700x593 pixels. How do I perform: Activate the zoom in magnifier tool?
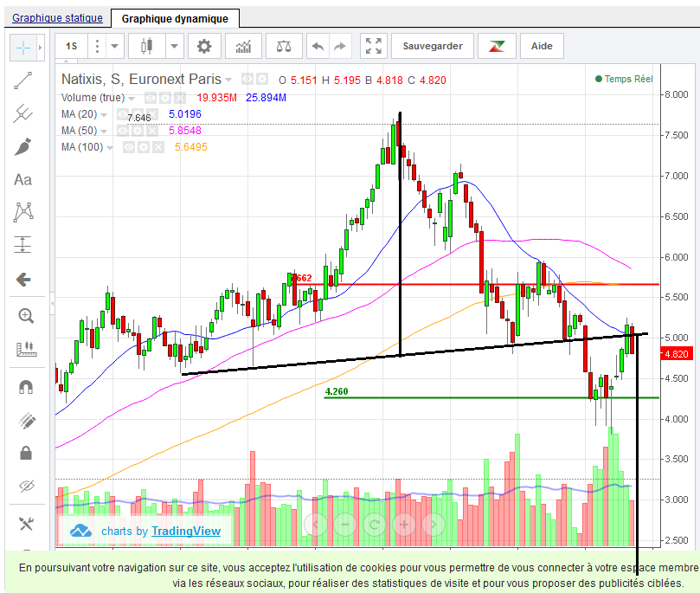(x=26, y=316)
